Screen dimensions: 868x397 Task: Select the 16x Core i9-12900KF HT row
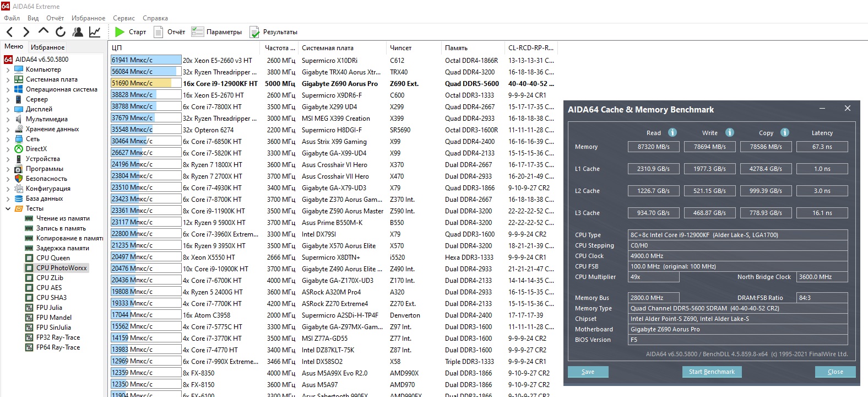click(x=332, y=84)
